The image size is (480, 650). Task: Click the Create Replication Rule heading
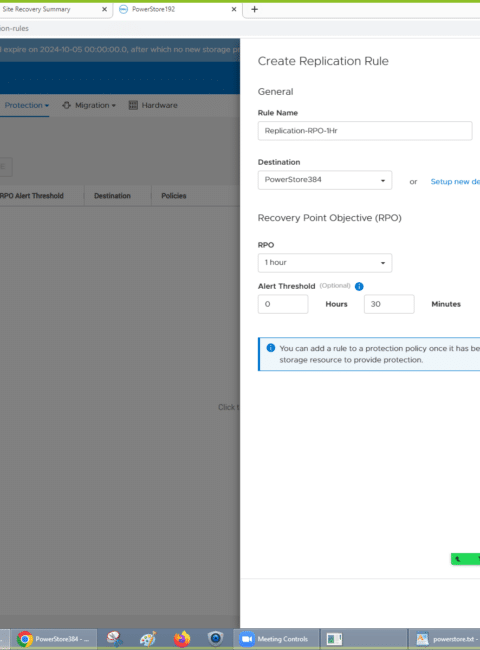tap(323, 61)
